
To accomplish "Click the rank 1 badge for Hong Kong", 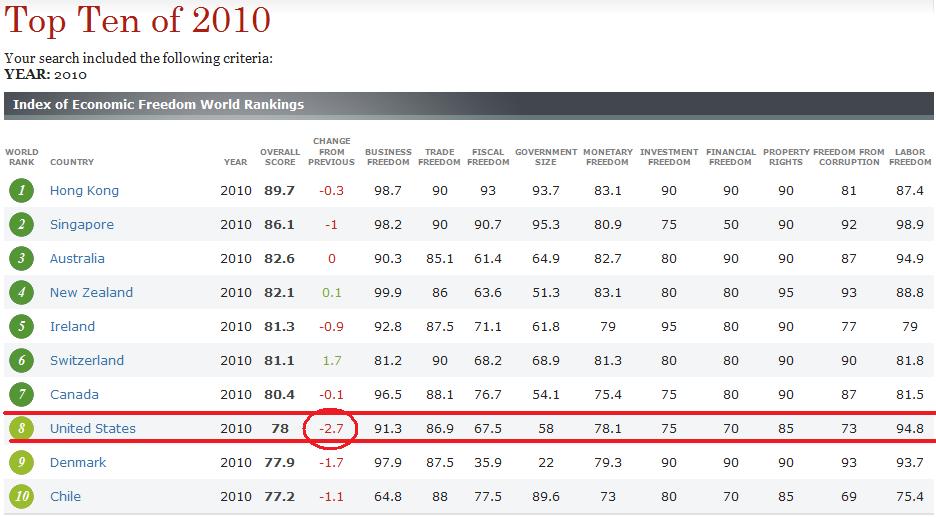I will 21,190.
